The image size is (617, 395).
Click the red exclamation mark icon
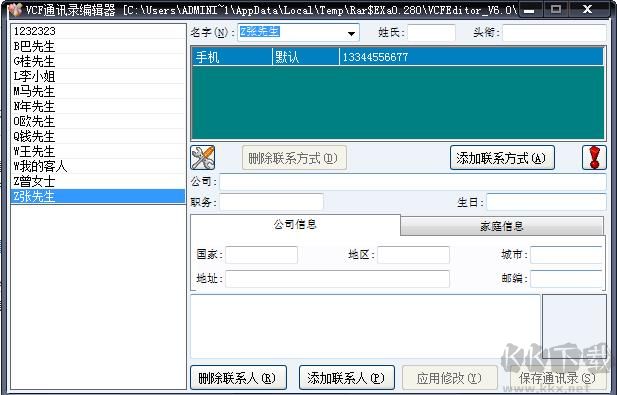(x=594, y=158)
